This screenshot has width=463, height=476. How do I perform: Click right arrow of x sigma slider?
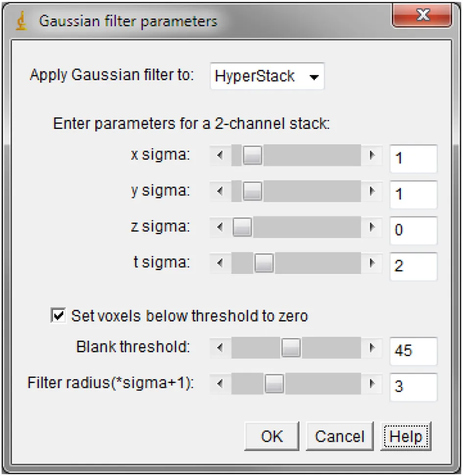tap(372, 156)
